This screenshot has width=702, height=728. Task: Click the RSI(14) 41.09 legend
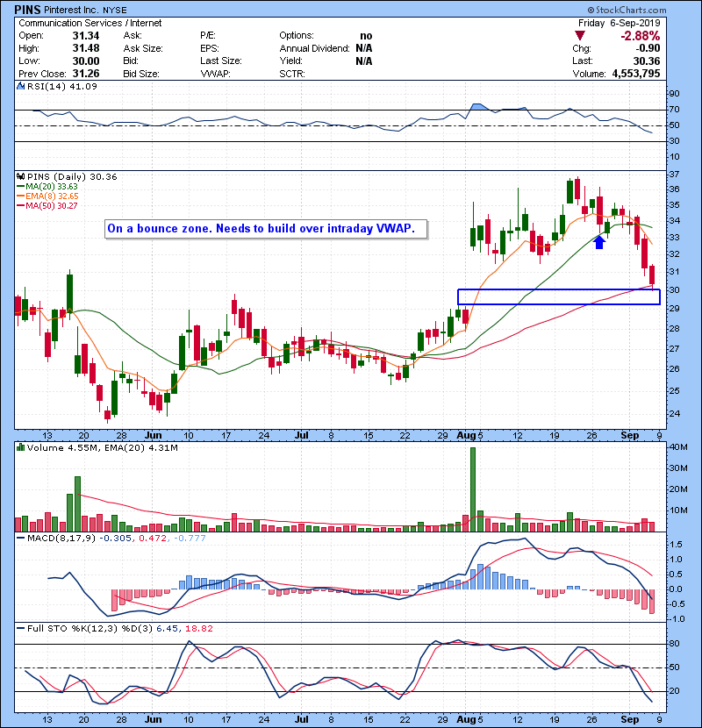point(62,86)
